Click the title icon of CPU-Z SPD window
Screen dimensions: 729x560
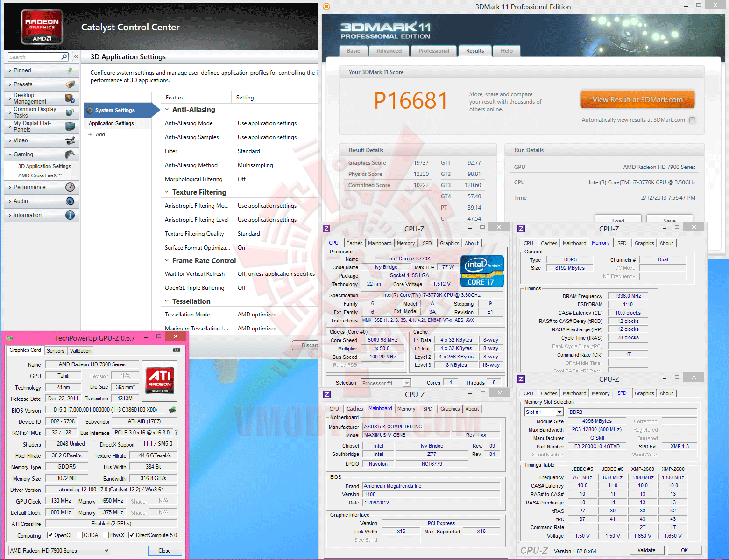coord(521,379)
